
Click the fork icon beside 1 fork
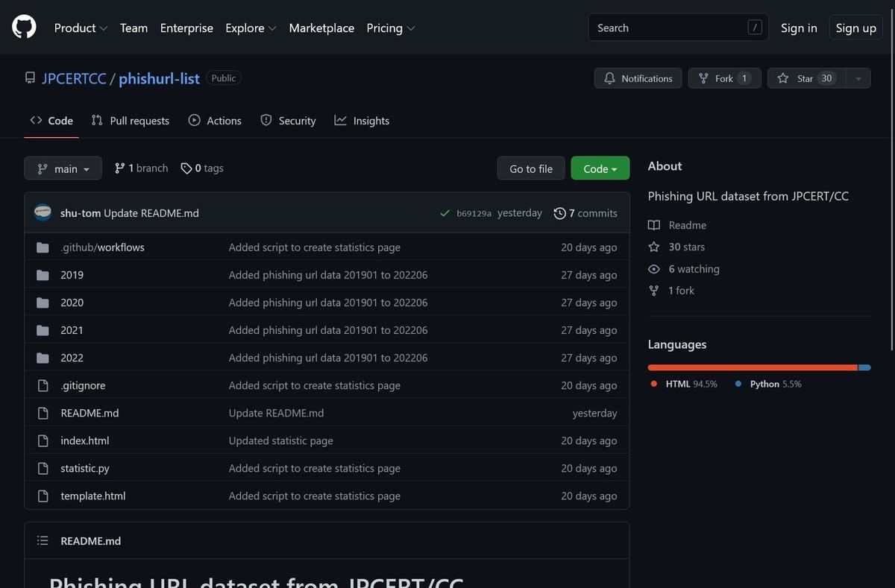[x=654, y=291]
